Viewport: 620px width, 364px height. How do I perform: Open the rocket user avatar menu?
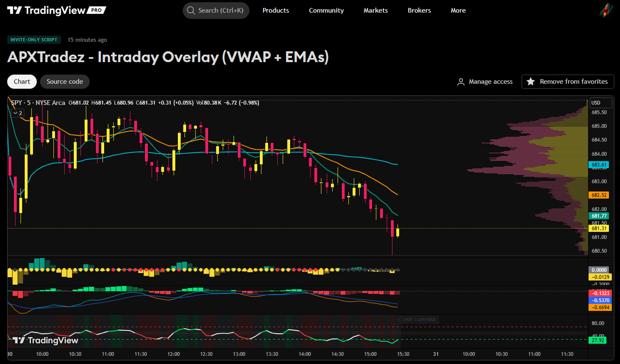click(606, 10)
